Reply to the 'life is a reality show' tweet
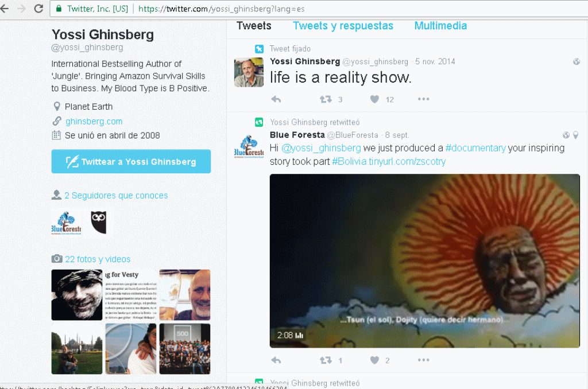This screenshot has width=588, height=389. [x=276, y=99]
